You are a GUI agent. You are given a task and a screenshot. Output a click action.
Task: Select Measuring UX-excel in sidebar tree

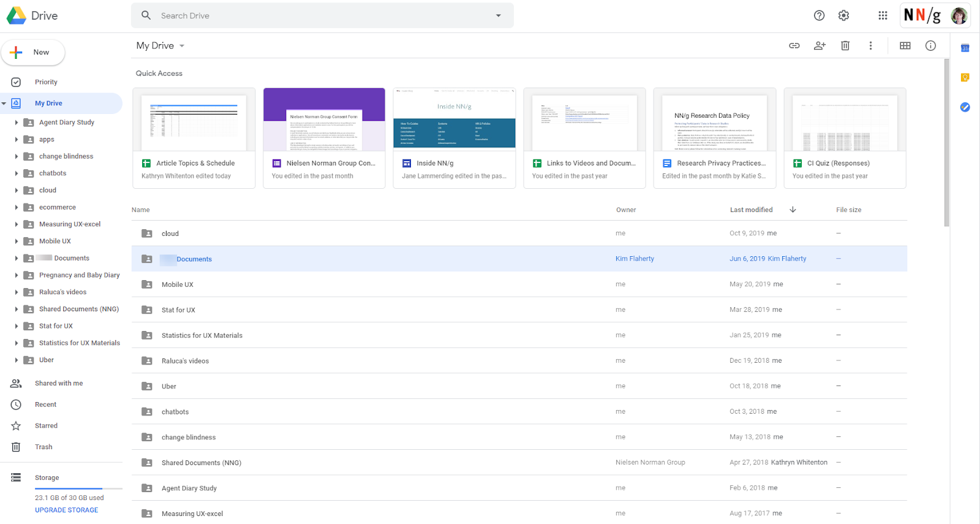tap(70, 224)
